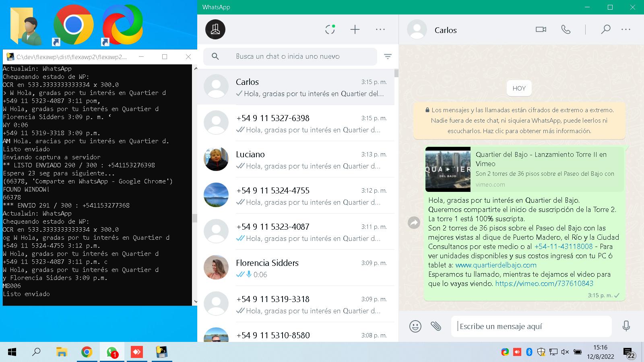Click Luciano's profile photo

point(216,158)
